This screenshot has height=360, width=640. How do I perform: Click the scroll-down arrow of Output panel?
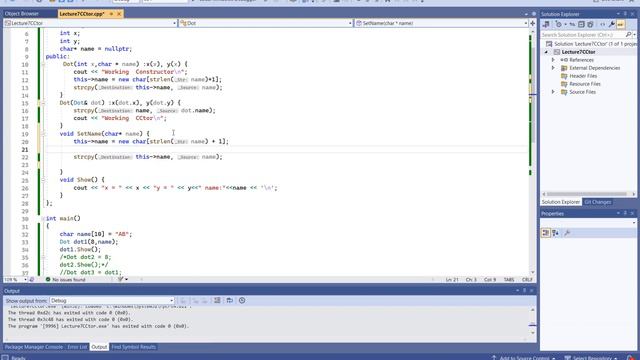pos(532,333)
